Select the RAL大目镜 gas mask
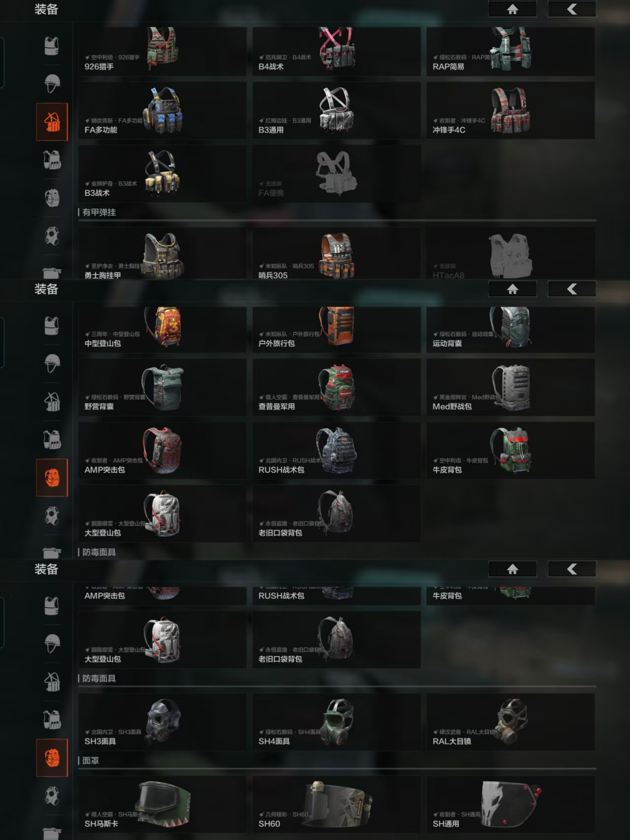This screenshot has width=630, height=840. coord(510,722)
